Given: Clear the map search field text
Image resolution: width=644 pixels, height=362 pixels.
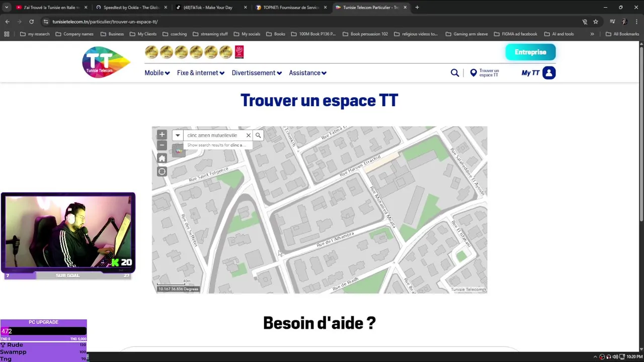Looking at the screenshot, I should pyautogui.click(x=248, y=135).
